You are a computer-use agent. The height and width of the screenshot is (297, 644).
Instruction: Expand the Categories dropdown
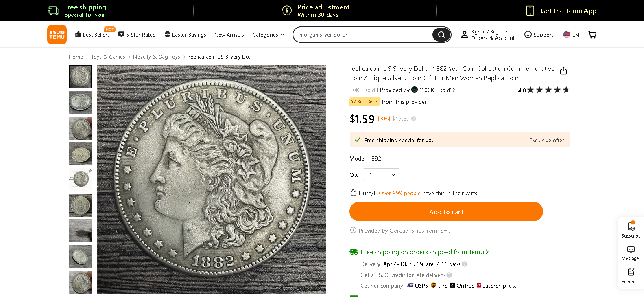pyautogui.click(x=269, y=35)
